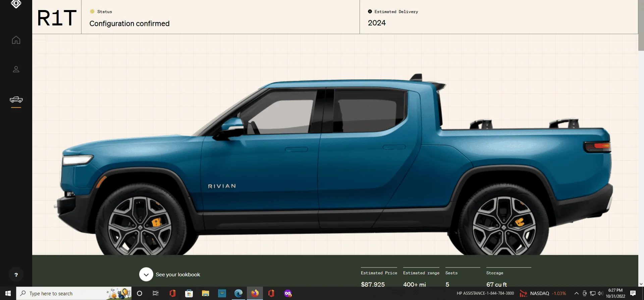
Task: Expand the lookbook with the chevron button
Action: pos(146,275)
